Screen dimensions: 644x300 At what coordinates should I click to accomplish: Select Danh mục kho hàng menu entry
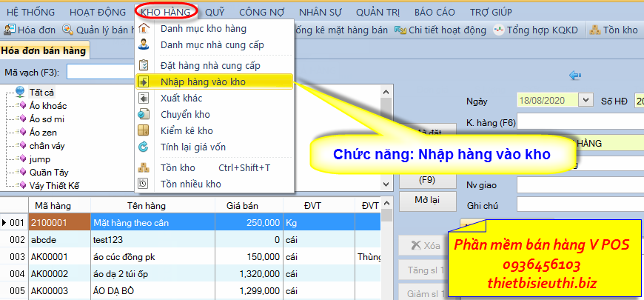[x=203, y=29]
